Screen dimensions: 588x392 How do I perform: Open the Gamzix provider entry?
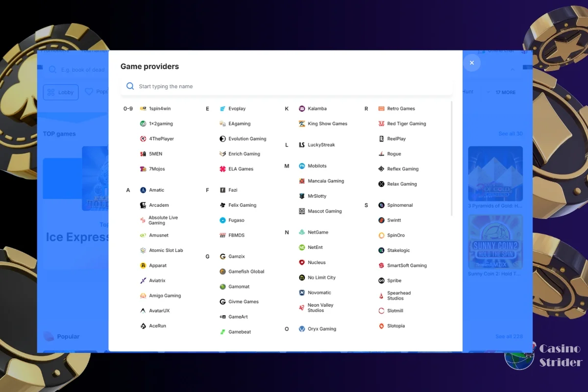(x=236, y=257)
